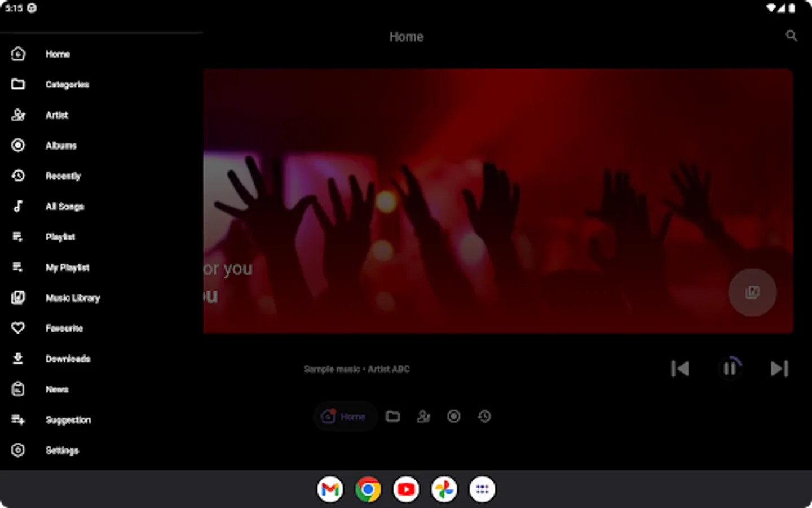Click the Categories folder icon in drawer
The height and width of the screenshot is (508, 812).
coord(18,84)
